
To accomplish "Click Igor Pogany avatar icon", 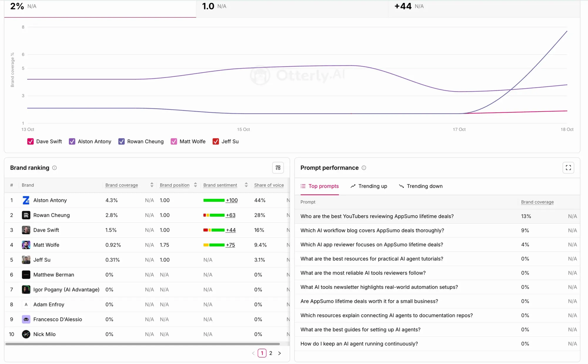I will pos(26,290).
